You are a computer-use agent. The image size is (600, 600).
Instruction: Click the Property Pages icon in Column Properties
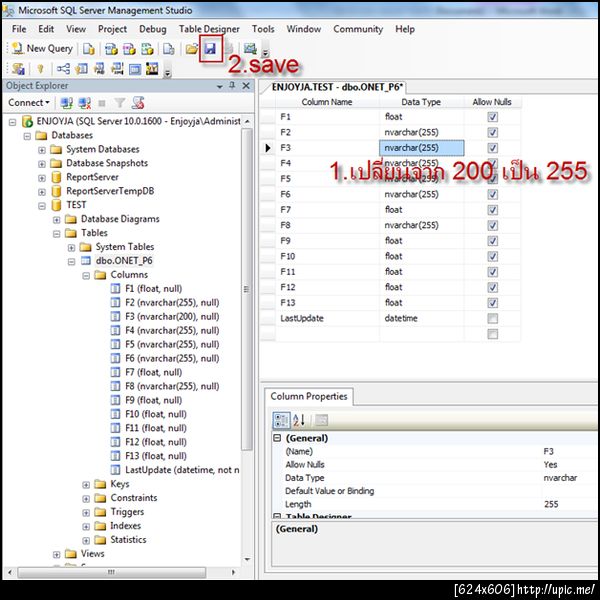pos(321,420)
